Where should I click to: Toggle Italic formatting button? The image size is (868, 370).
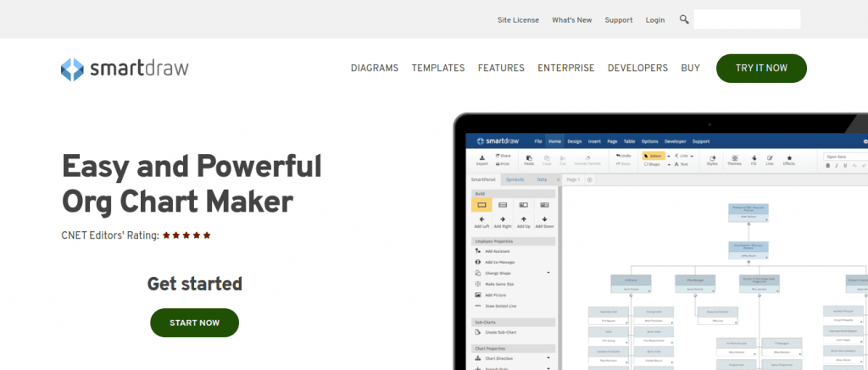(x=837, y=165)
